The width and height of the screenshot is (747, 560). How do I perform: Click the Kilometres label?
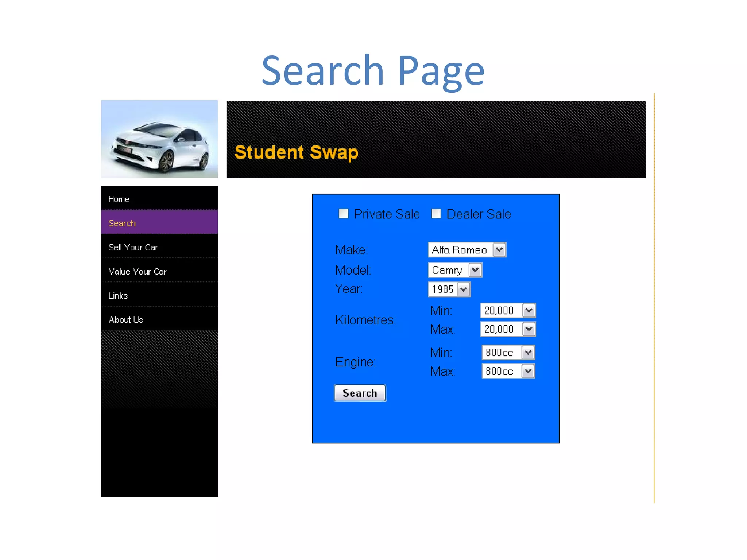(x=365, y=320)
